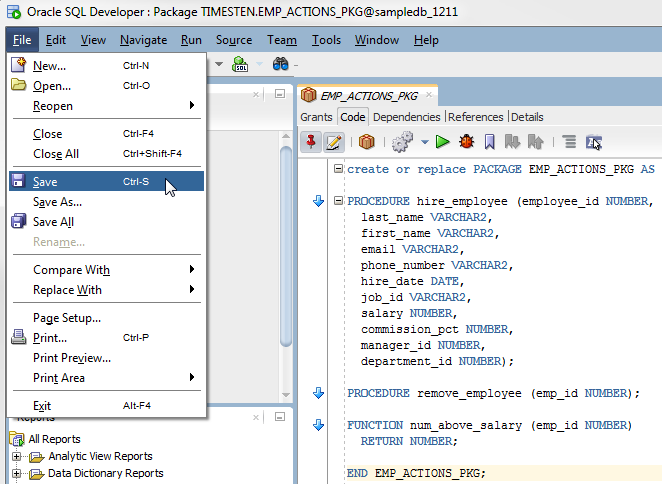Open the Help menu

[x=426, y=40]
